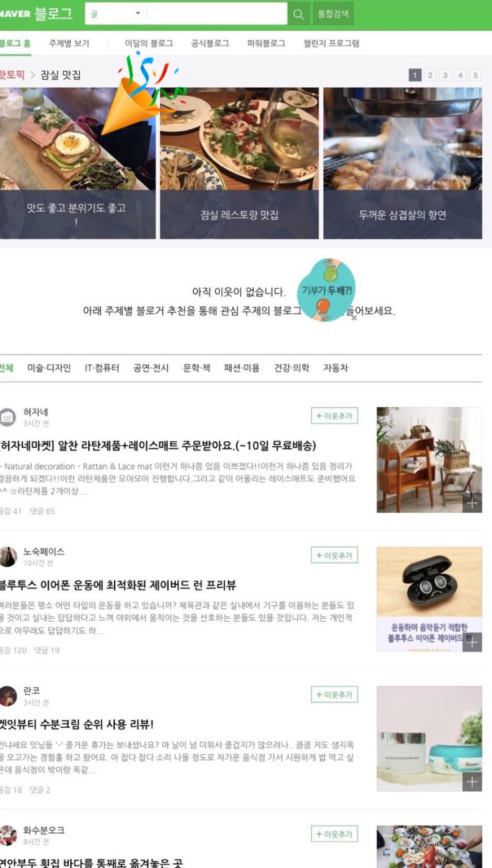
Task: Click into the blog search input field
Action: click(x=217, y=14)
